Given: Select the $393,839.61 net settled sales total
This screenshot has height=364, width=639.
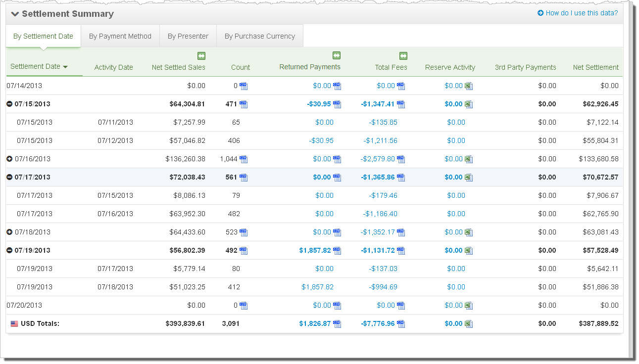Looking at the screenshot, I should [x=185, y=324].
